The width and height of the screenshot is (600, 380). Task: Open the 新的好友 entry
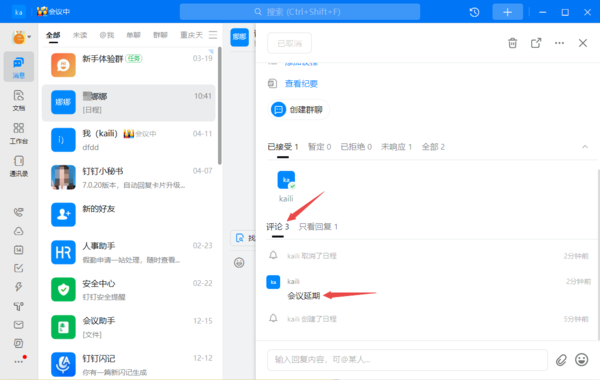click(129, 215)
